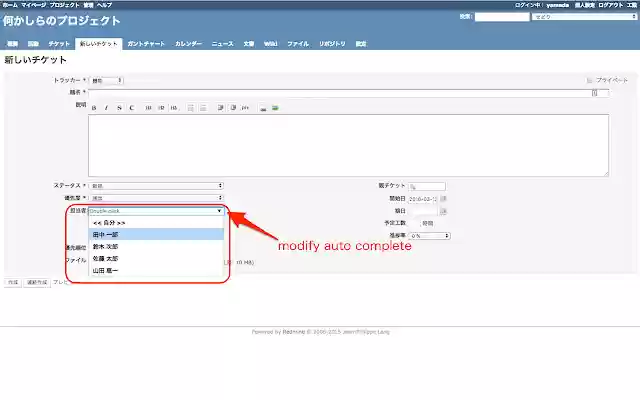Viewport: 640px width, 400px height.
Task: Open the priority dropdown below status
Action: [156, 198]
